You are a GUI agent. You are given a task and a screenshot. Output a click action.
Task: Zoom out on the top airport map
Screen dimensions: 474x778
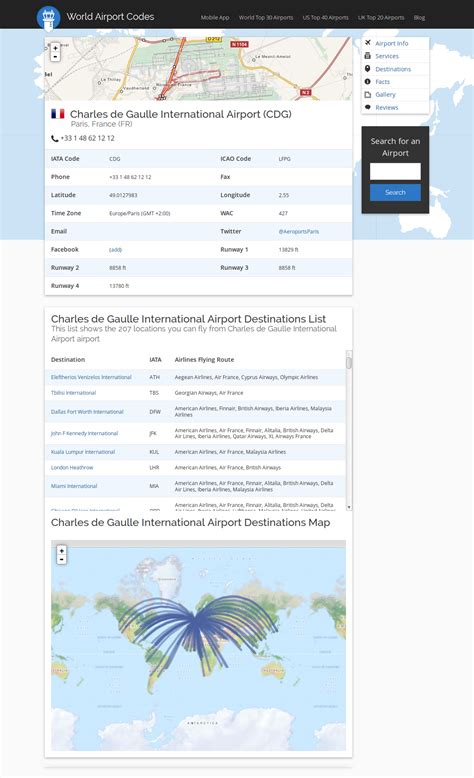tap(55, 57)
